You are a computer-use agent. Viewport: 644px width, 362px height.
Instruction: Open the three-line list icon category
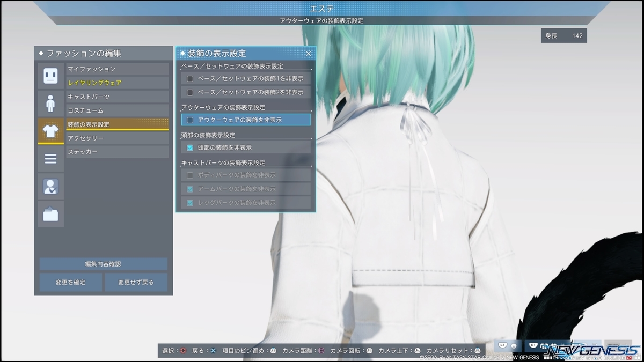pos(50,159)
